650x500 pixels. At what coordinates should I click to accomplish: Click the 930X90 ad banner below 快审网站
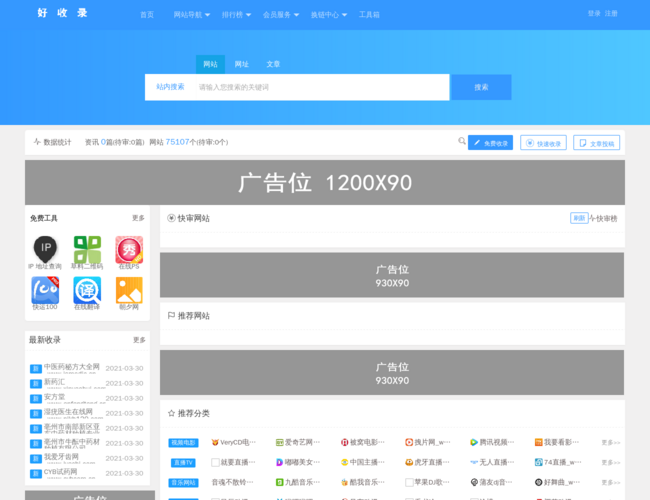click(392, 275)
